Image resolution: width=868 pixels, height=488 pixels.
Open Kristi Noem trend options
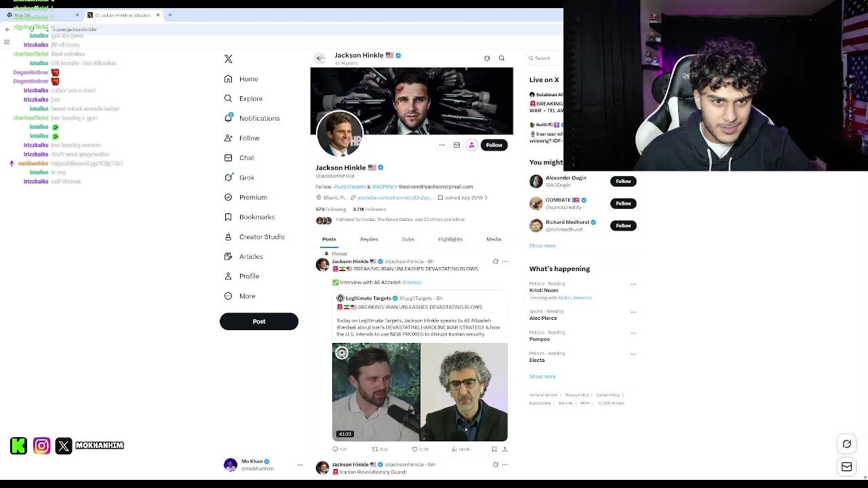pos(633,285)
